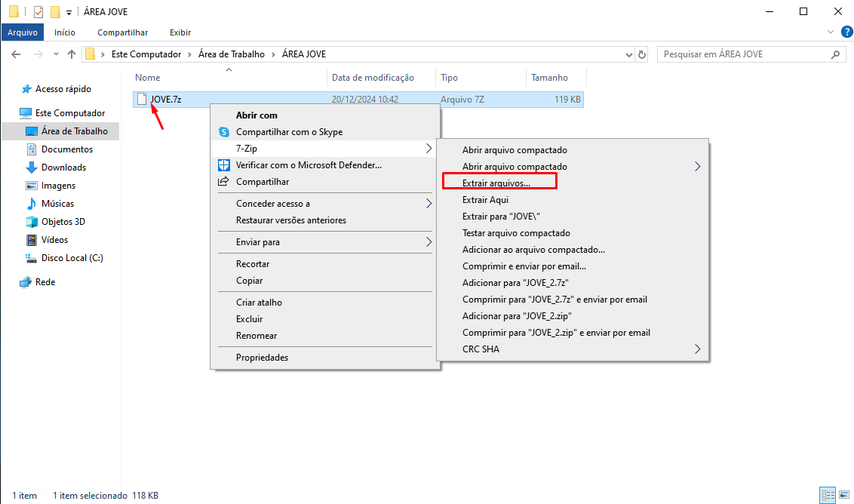Click the refresh icon beside address bar

tap(642, 54)
